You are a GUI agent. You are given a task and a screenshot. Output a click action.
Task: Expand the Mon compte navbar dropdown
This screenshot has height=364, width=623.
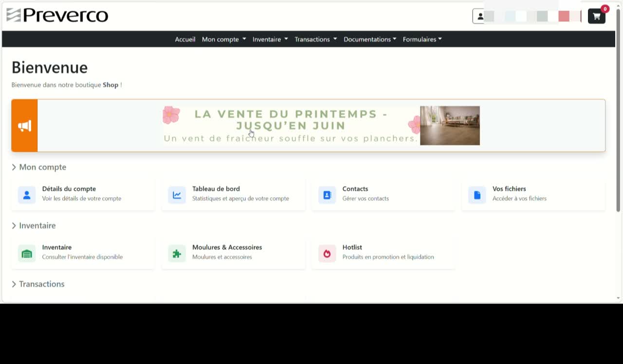224,39
